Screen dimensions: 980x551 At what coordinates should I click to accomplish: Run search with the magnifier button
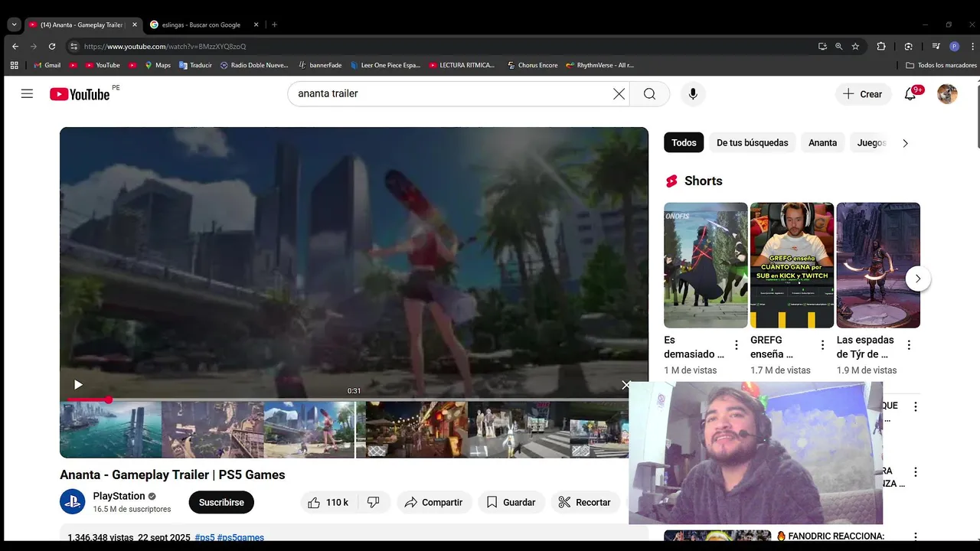(649, 94)
